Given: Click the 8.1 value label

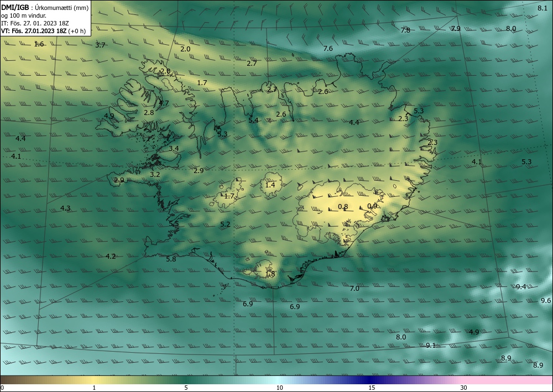Looking at the screenshot, I should 542,8.
